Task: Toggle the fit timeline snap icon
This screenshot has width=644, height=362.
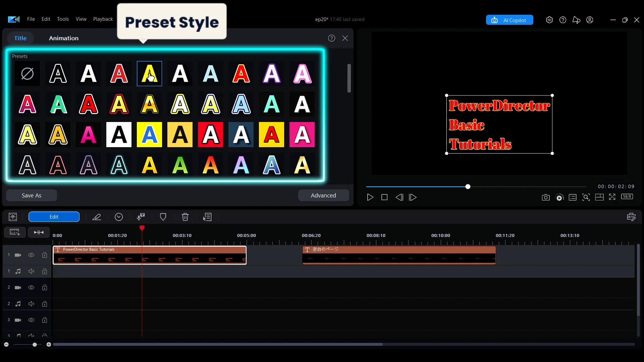Action: click(39, 232)
